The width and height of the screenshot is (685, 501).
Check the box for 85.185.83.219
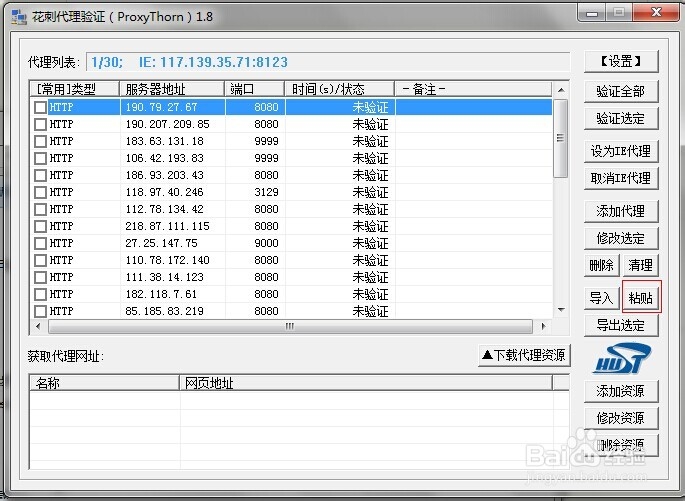click(x=40, y=311)
